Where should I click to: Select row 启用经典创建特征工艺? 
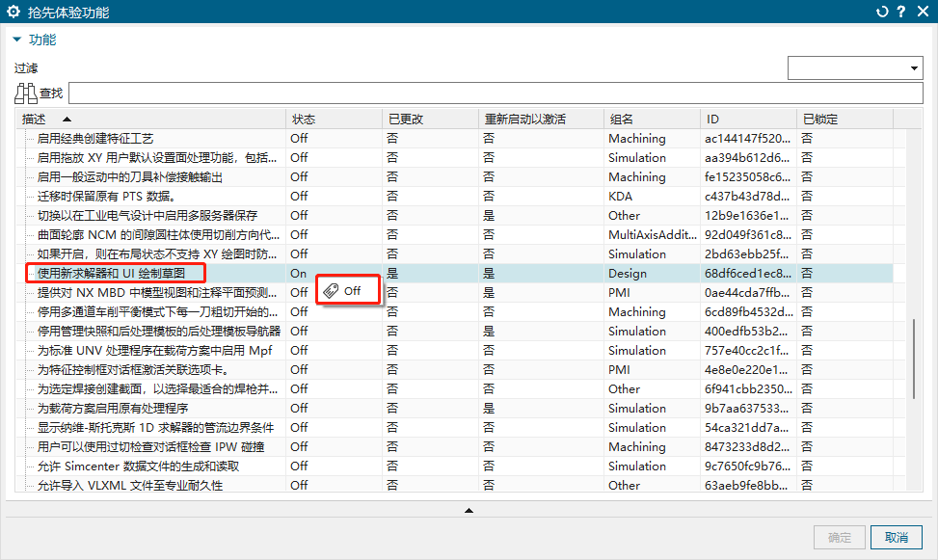click(95, 139)
